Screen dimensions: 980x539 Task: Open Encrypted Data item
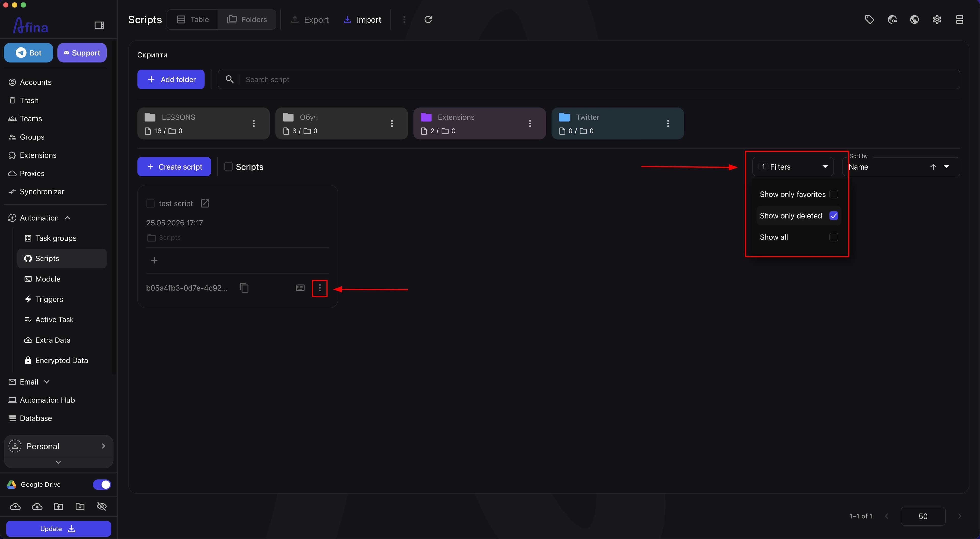(x=61, y=360)
